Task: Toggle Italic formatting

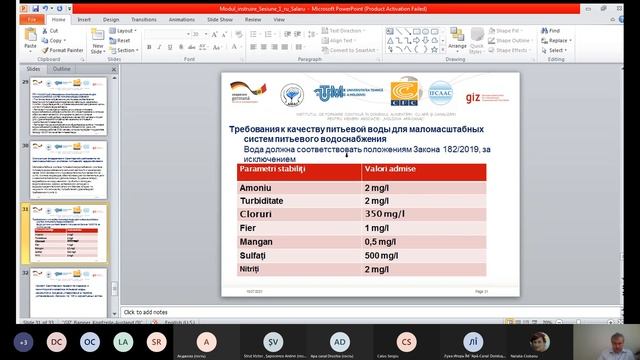Action: 159,47
